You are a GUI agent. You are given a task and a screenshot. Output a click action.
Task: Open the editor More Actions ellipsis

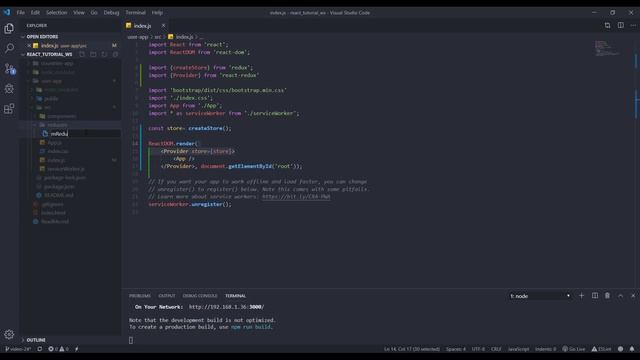tap(633, 25)
